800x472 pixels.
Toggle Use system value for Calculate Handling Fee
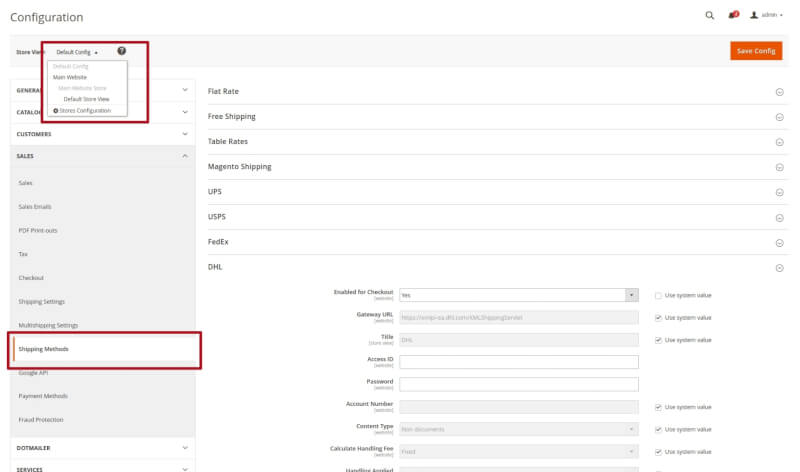coord(658,452)
